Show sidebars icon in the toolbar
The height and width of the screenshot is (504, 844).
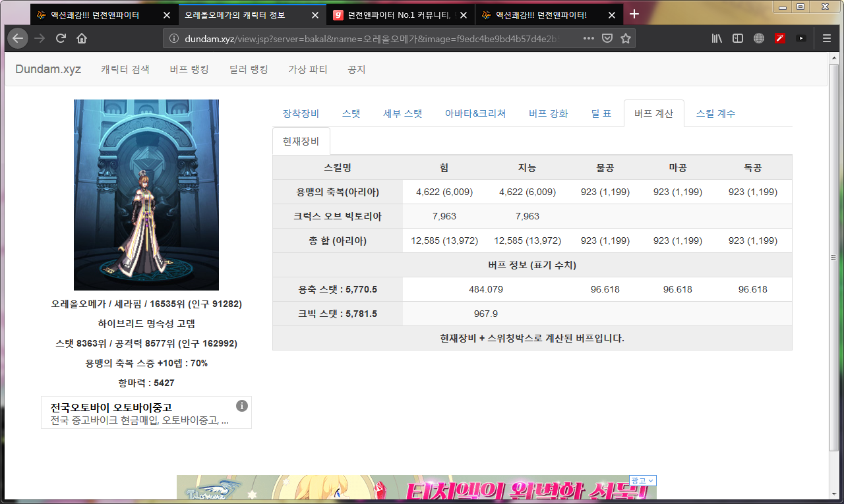coord(738,38)
